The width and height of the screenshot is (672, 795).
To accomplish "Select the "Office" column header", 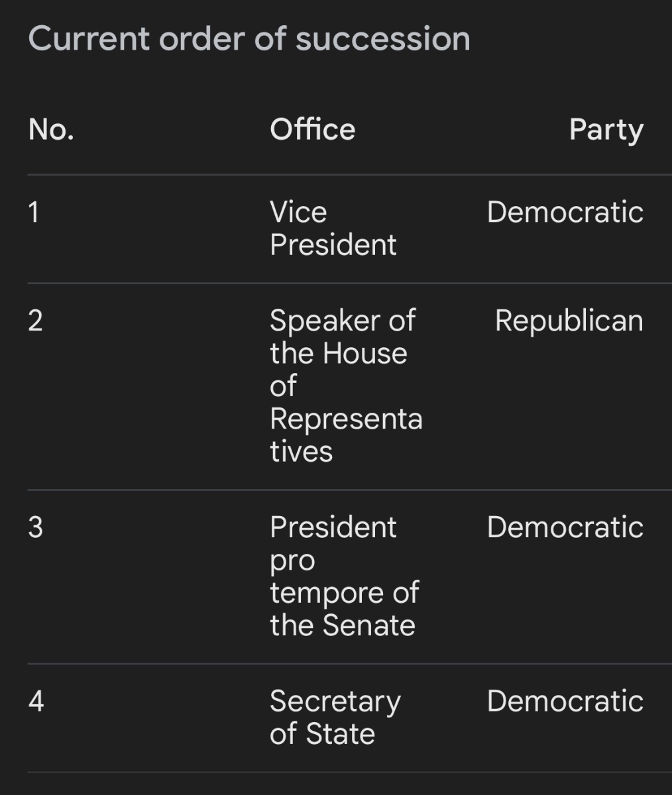I will 312,129.
